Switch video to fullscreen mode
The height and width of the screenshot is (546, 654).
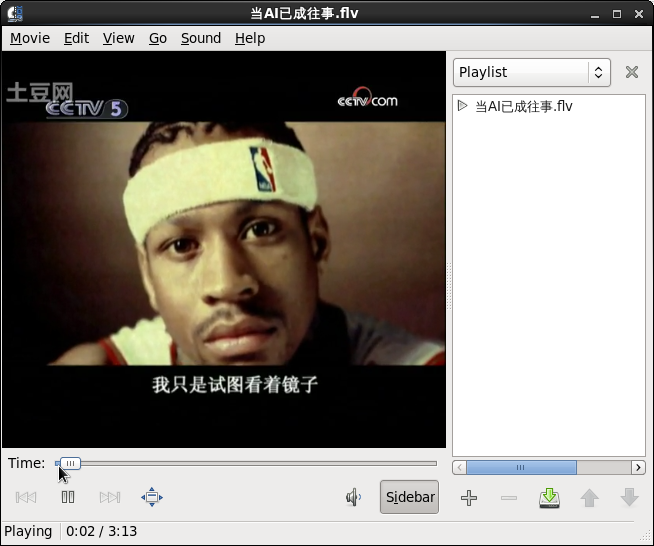(152, 497)
